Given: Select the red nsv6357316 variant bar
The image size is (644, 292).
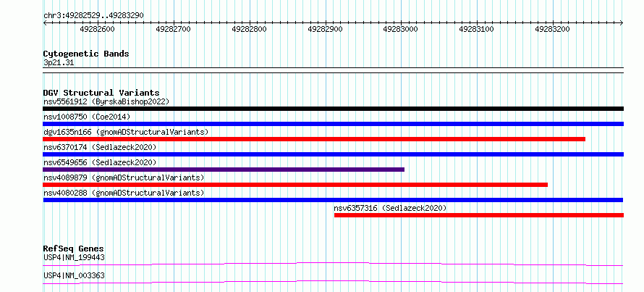Looking at the screenshot, I should coord(479,215).
